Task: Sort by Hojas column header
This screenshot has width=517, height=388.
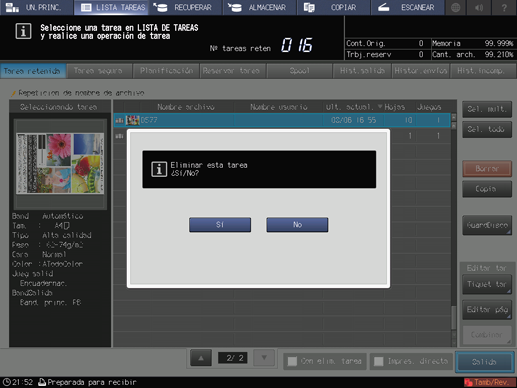Action: pyautogui.click(x=395, y=107)
